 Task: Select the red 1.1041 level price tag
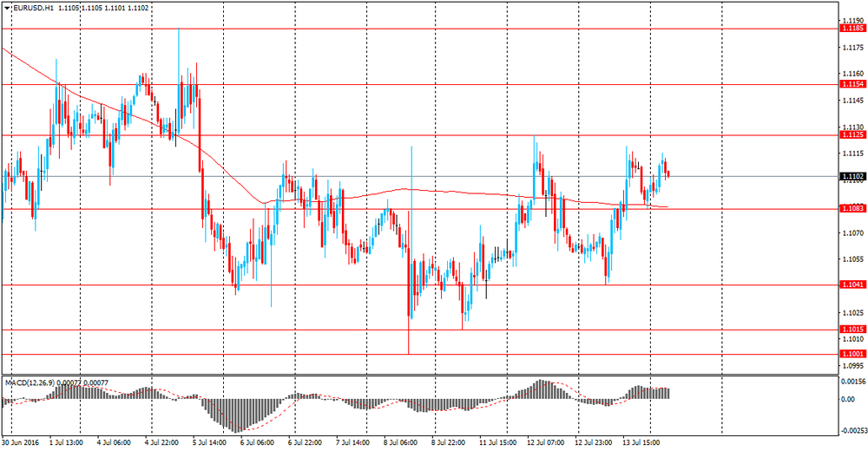[x=853, y=284]
